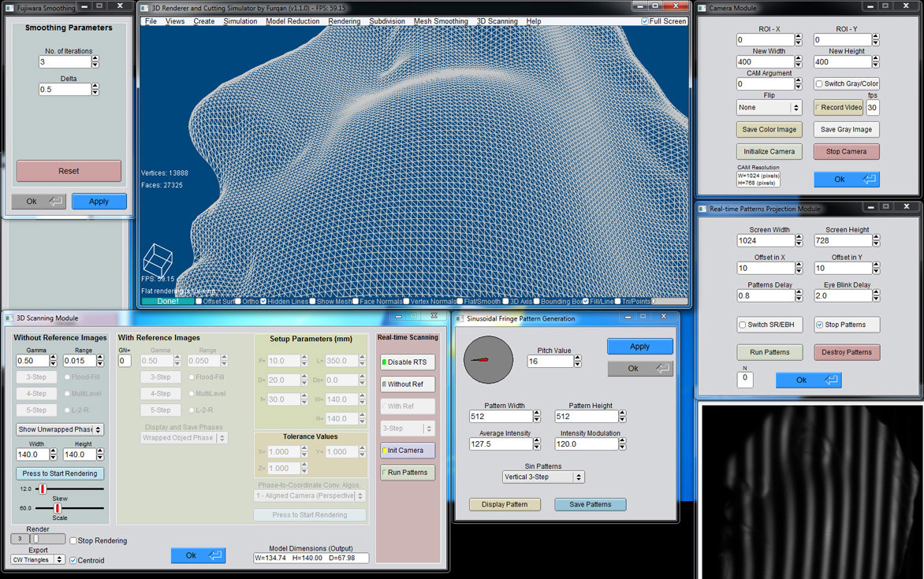Screen dimensions: 924x579
Task: Click the Scale slider handle
Action: pyautogui.click(x=58, y=508)
